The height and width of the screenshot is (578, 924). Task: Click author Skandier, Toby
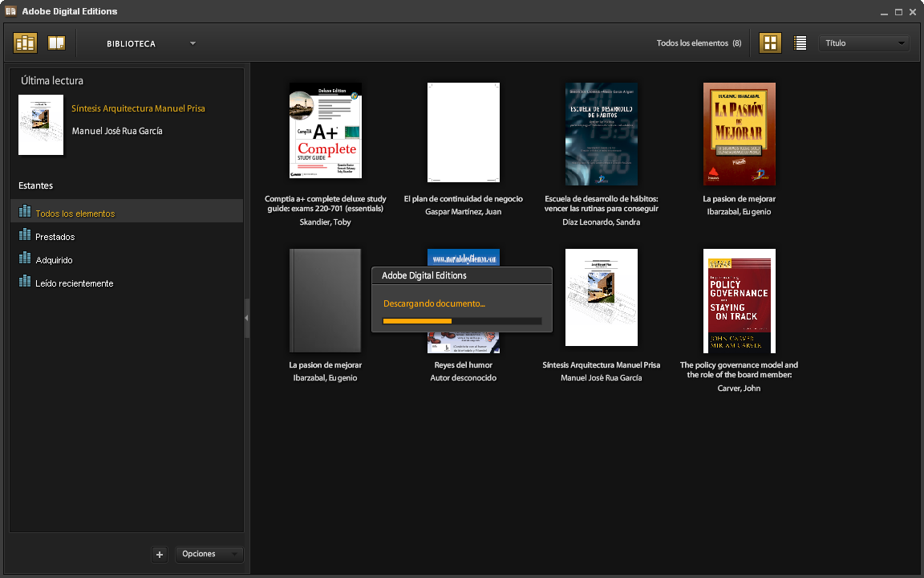point(326,222)
